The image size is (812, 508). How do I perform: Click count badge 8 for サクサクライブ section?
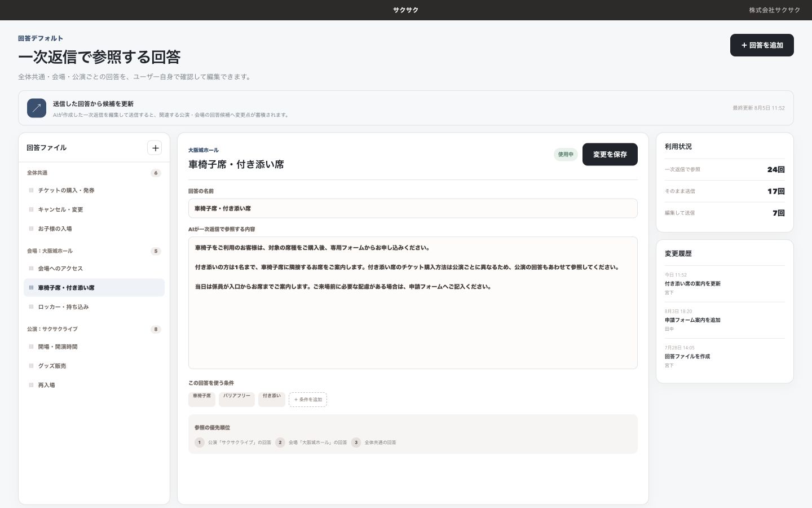click(156, 329)
